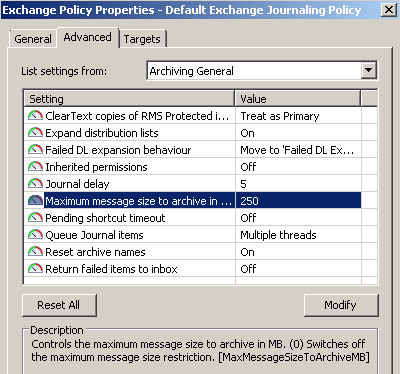The height and width of the screenshot is (374, 400).
Task: Sort by the Value column header
Action: click(298, 99)
